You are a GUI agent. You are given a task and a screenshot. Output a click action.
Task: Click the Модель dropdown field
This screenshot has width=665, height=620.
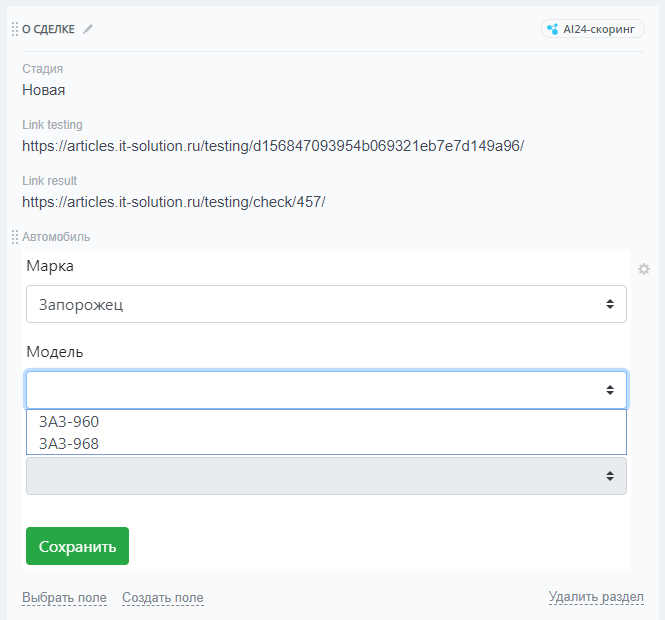326,390
